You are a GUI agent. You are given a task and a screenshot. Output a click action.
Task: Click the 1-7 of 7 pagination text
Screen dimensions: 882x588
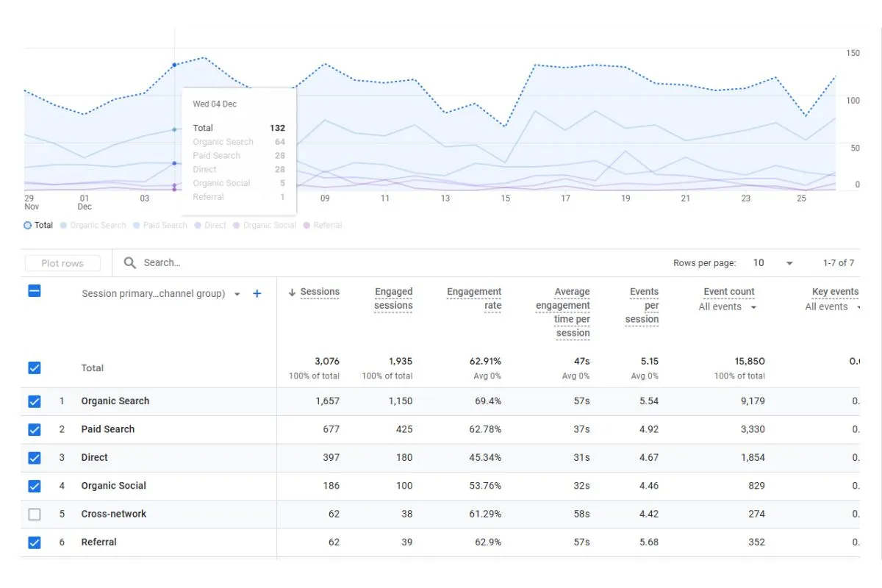839,262
